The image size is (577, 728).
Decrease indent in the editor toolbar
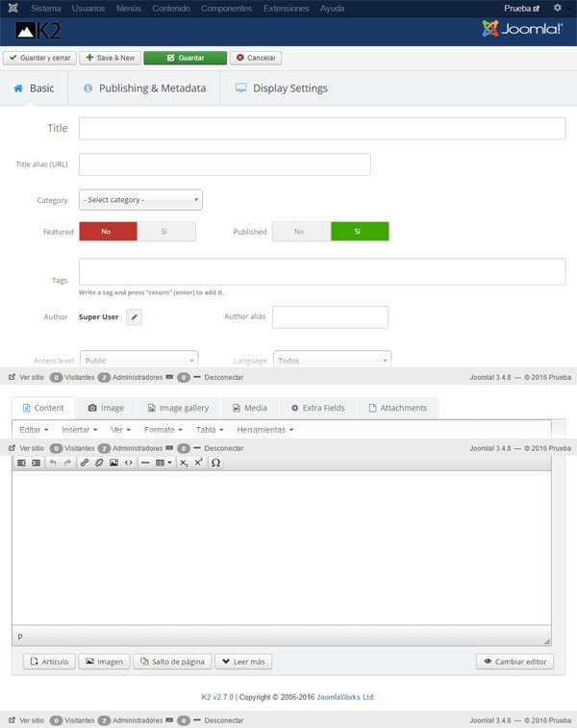tap(21, 463)
